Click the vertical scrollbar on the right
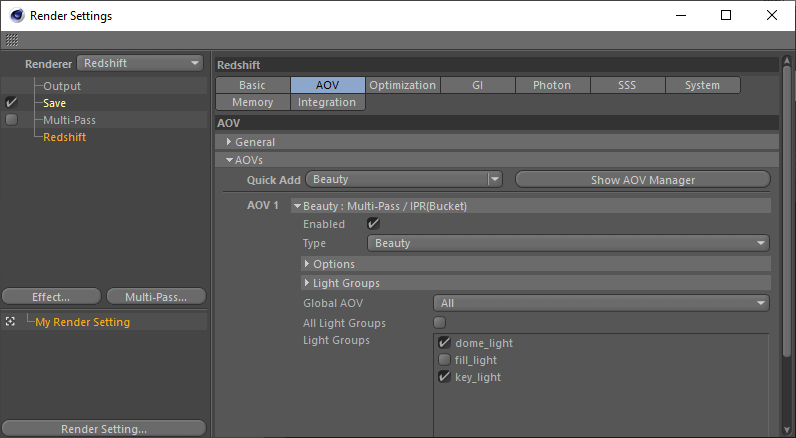 coord(787,211)
